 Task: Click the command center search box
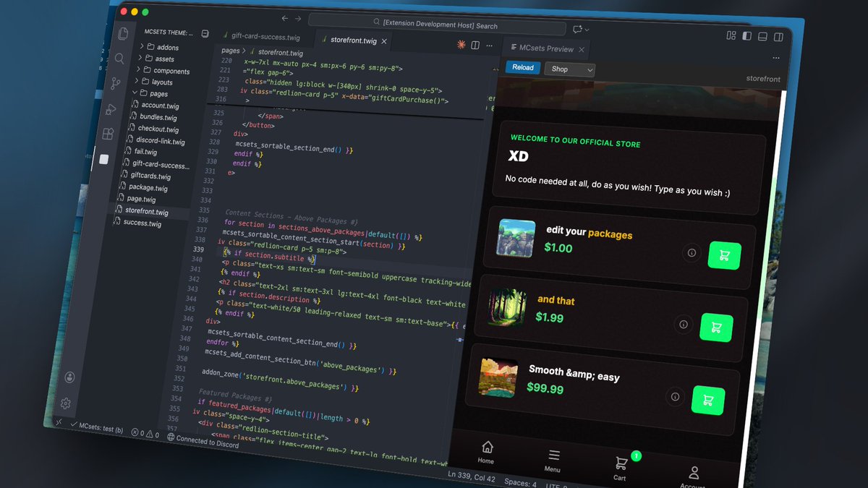click(437, 24)
